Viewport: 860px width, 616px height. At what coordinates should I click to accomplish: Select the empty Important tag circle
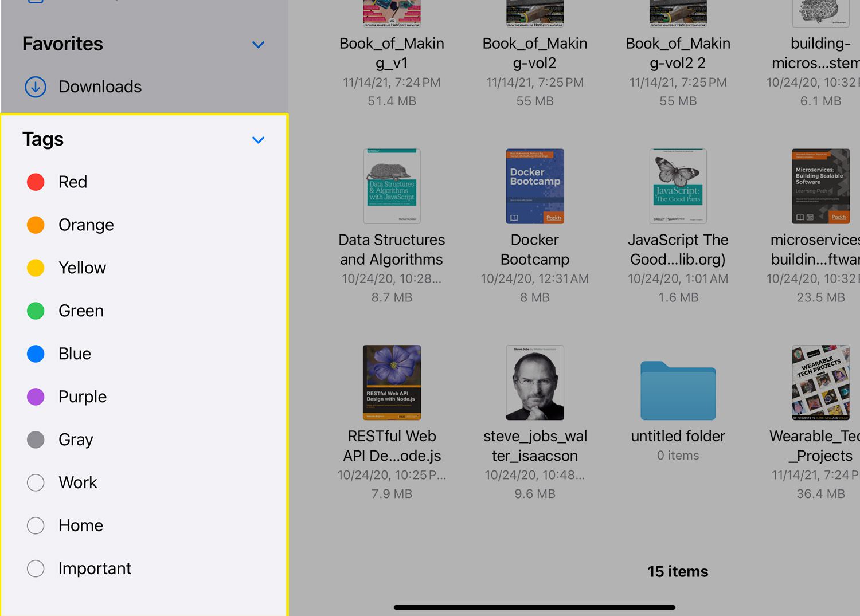[x=36, y=568]
